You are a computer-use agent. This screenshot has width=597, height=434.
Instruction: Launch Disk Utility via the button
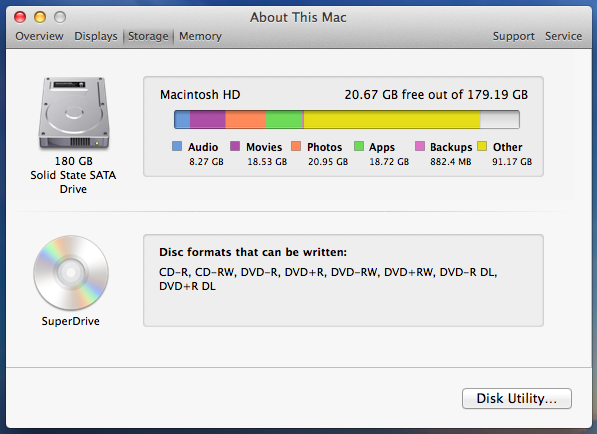(x=517, y=399)
